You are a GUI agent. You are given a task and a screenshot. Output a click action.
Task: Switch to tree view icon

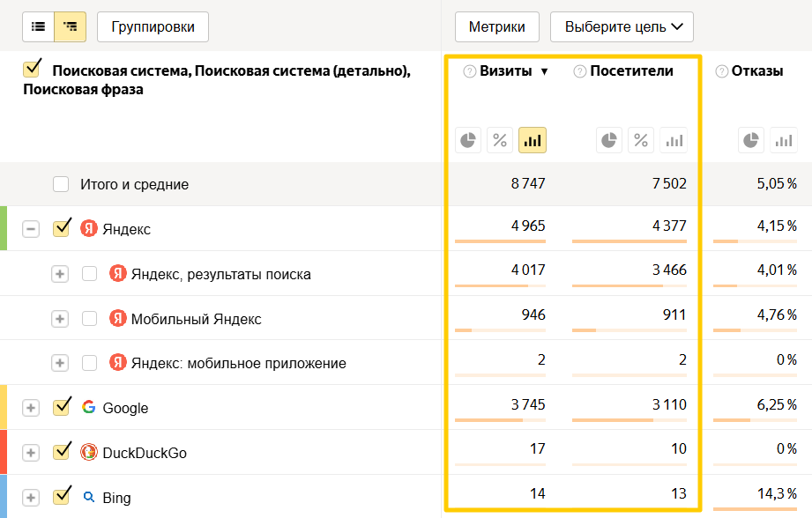click(70, 26)
